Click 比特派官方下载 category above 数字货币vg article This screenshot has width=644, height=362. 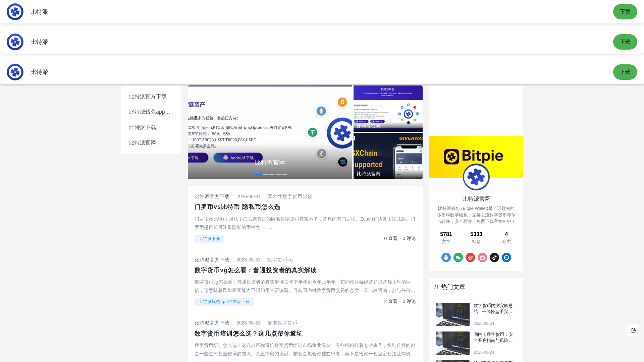[212, 260]
